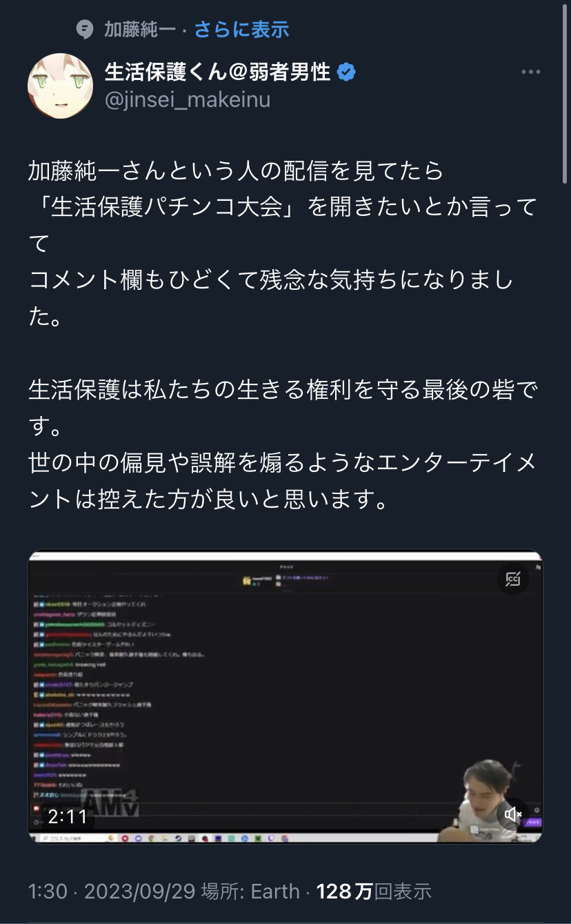Toggle closed captions on the video

pos(512,579)
